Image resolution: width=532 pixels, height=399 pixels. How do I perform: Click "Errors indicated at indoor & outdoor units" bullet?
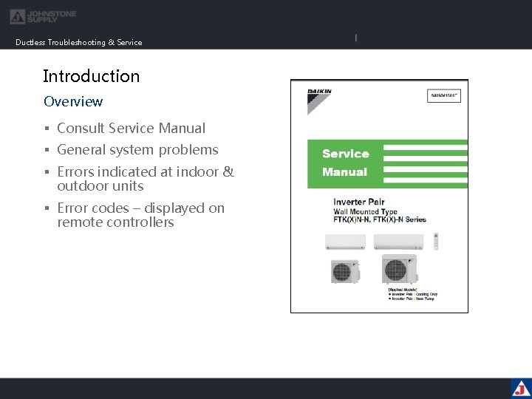pyautogui.click(x=146, y=179)
